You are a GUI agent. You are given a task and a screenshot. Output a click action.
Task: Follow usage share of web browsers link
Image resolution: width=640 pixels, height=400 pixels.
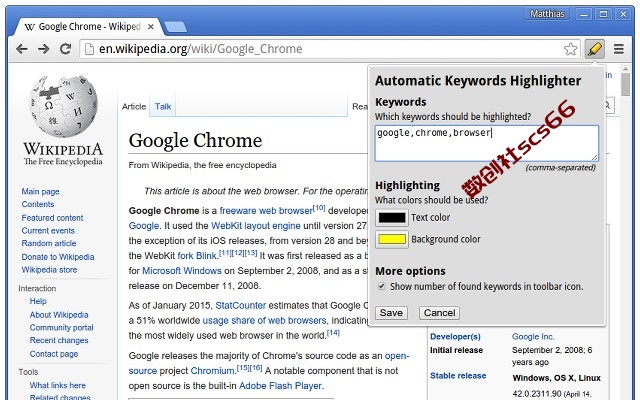[264, 320]
